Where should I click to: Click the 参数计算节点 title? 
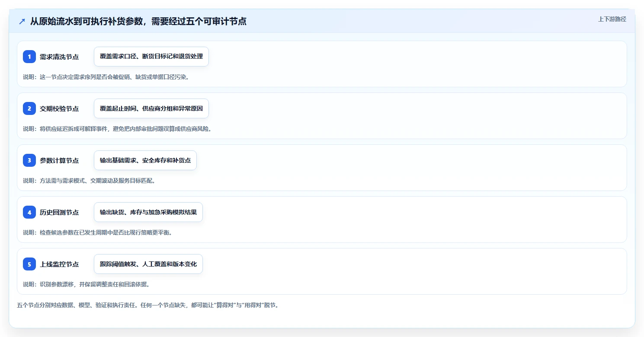(59, 160)
